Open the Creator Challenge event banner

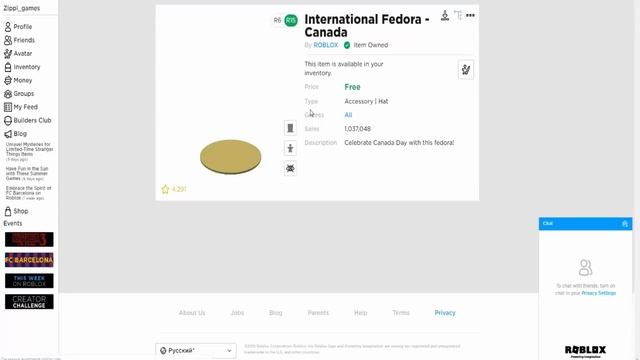tap(29, 302)
